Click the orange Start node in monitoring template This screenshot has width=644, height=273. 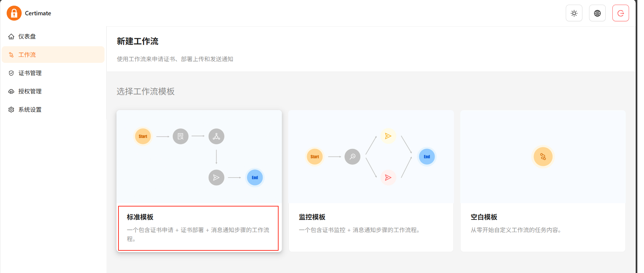tap(315, 157)
